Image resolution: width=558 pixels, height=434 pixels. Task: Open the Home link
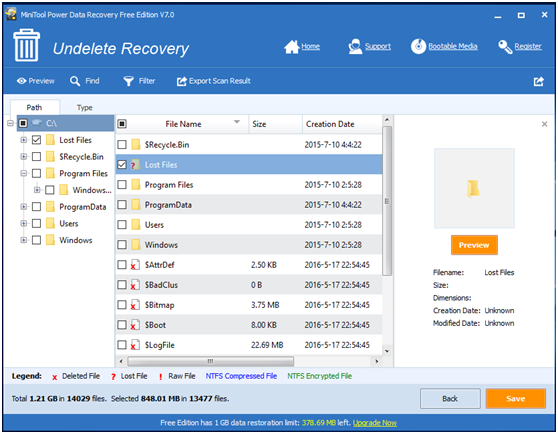[311, 46]
